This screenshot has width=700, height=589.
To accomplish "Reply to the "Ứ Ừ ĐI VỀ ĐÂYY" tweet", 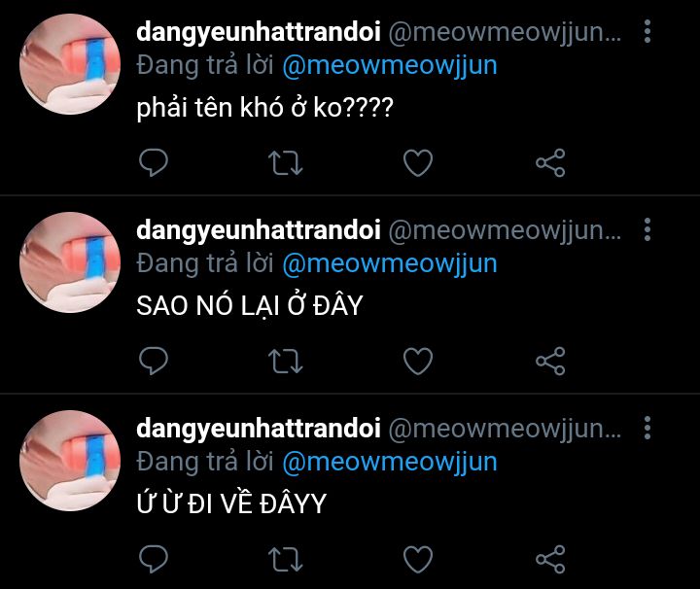I will pos(154,559).
